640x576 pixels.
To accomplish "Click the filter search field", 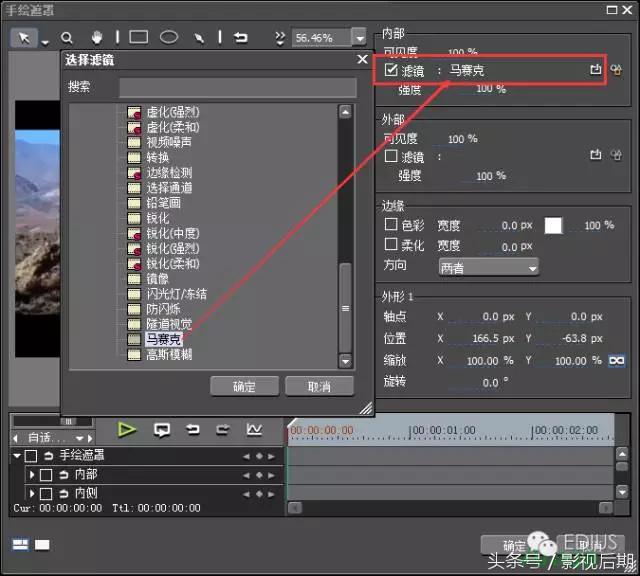I will coord(238,87).
